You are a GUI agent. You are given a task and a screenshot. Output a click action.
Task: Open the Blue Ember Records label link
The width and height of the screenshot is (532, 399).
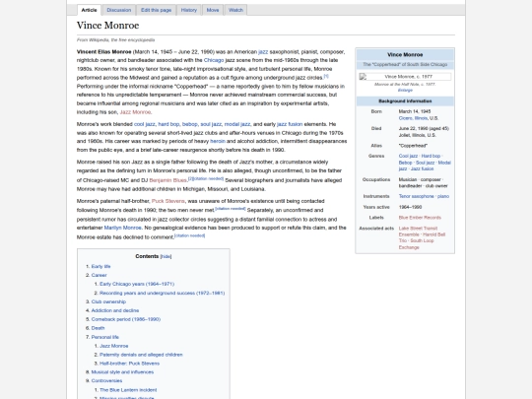tap(420, 218)
